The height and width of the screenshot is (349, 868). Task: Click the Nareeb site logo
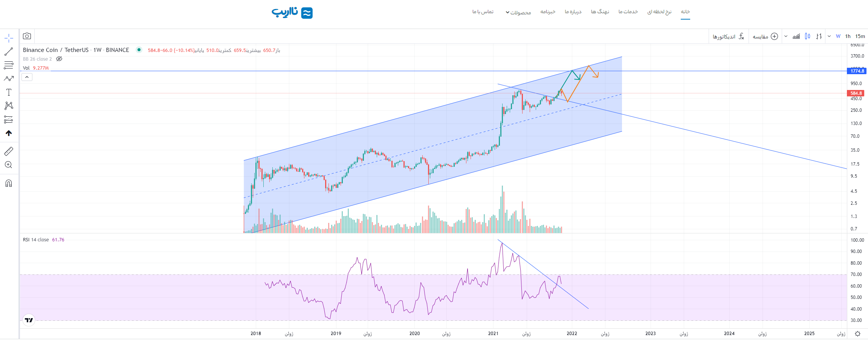292,12
